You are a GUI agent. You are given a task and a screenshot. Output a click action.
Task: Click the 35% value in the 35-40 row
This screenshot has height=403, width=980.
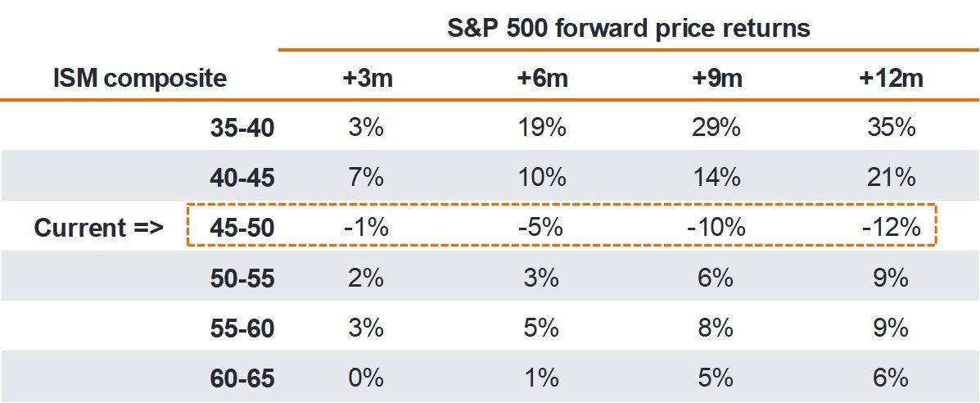[891, 129]
